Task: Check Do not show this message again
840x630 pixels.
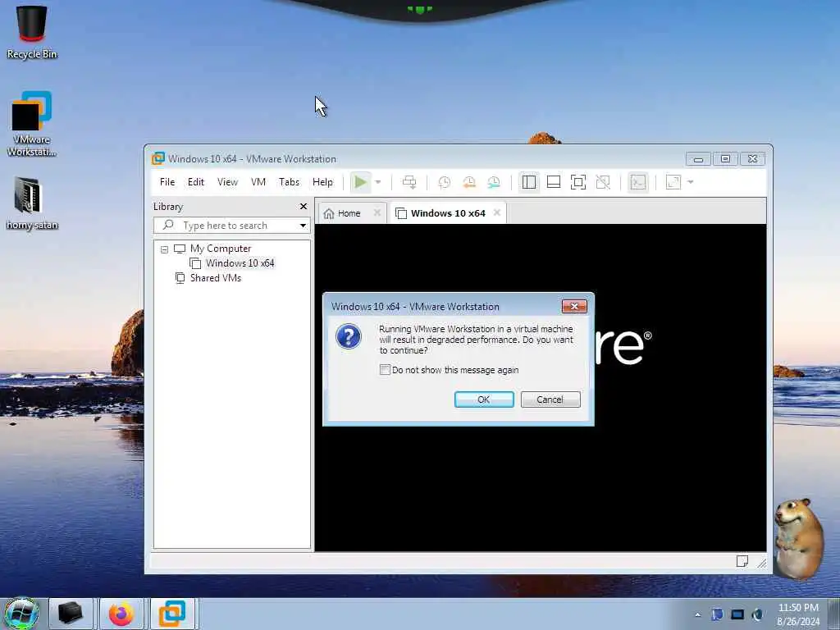Action: click(385, 370)
